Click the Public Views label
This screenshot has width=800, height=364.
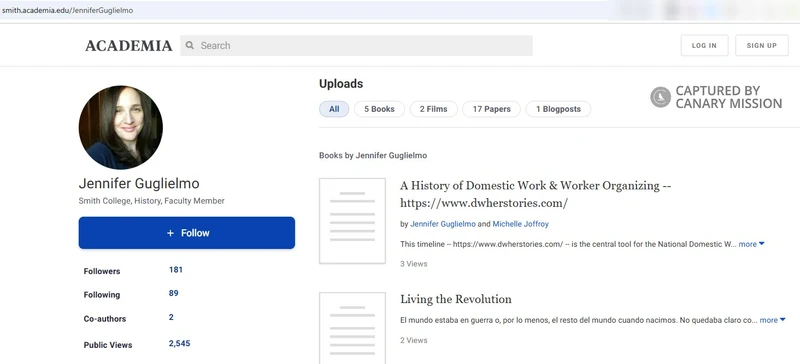point(108,345)
